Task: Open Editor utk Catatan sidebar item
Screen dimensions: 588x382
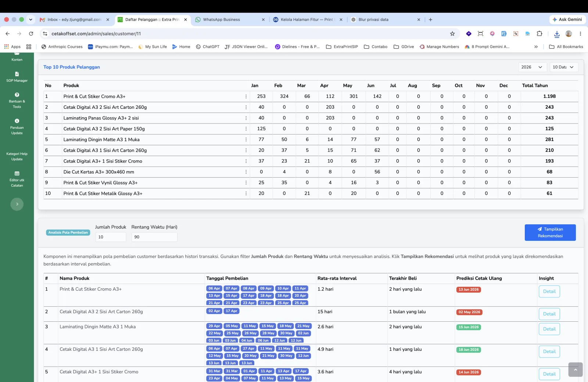Action: coord(17,179)
